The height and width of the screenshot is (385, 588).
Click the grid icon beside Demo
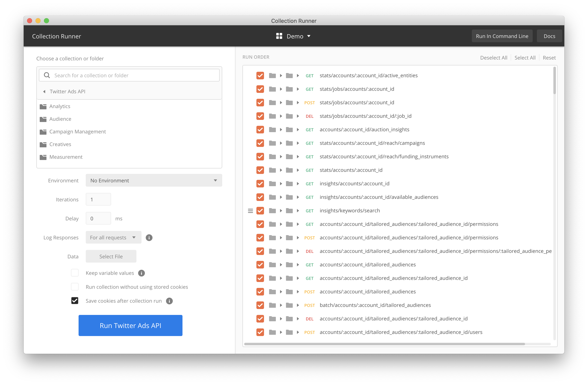tap(279, 36)
